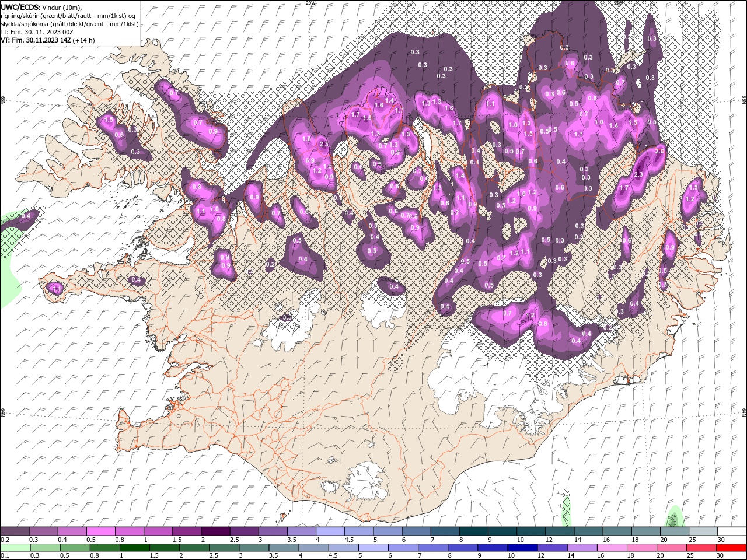Click the lower legend swatch labeled 7
747x560 pixels.
(x=433, y=548)
